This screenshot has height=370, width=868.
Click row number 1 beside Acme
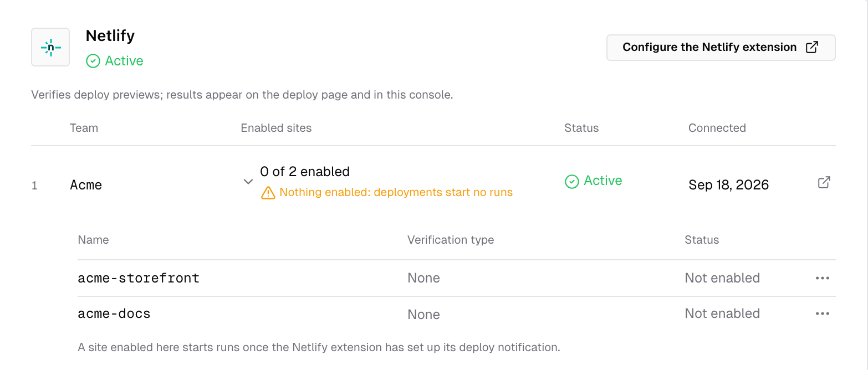(x=34, y=186)
